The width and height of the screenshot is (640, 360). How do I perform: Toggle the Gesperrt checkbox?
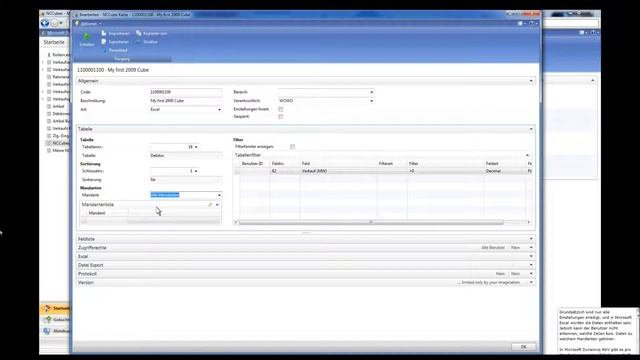coord(280,117)
